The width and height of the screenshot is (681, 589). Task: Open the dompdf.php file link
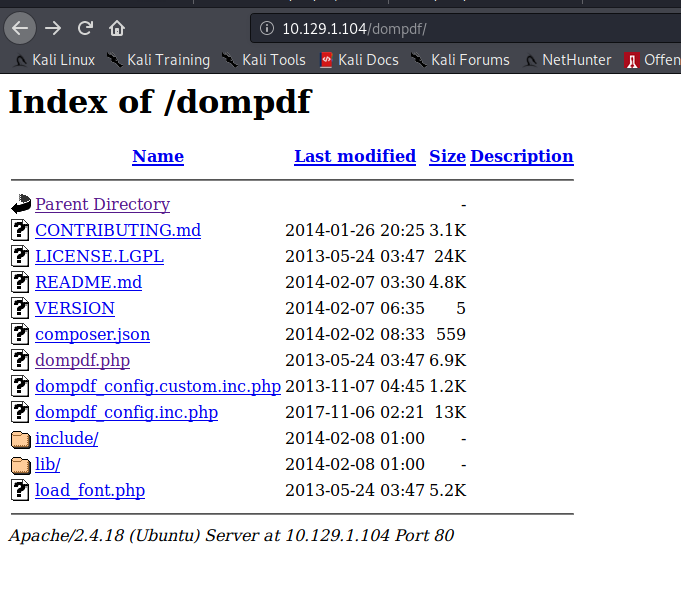point(82,360)
